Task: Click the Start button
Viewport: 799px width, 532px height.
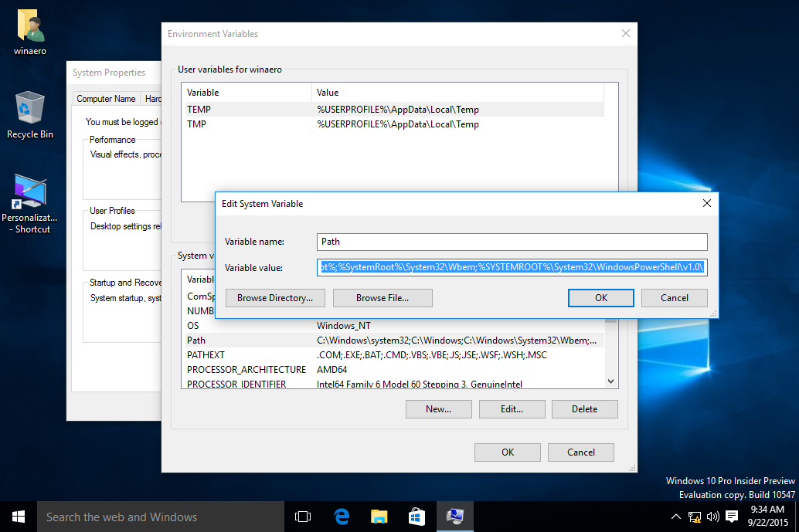Action: (16, 516)
